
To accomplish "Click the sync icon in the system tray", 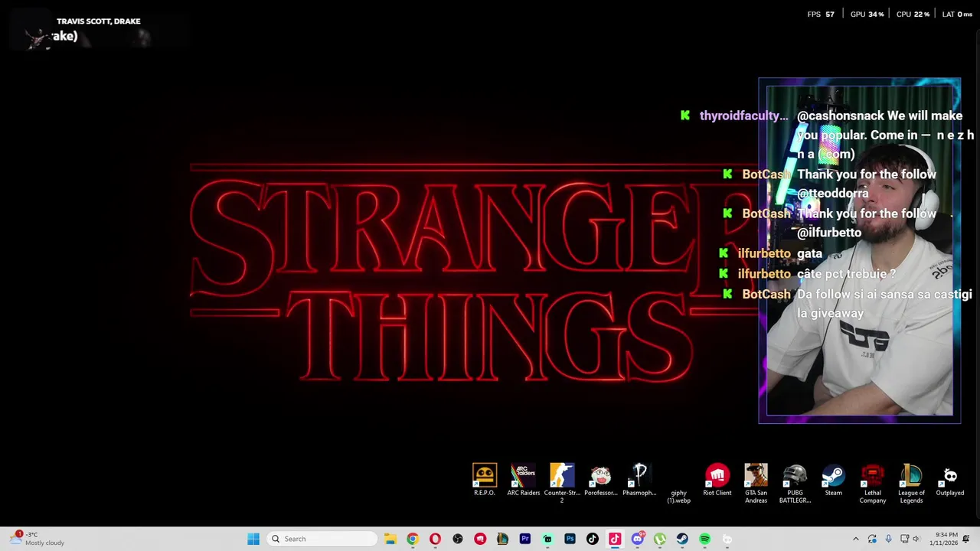I will (x=872, y=539).
